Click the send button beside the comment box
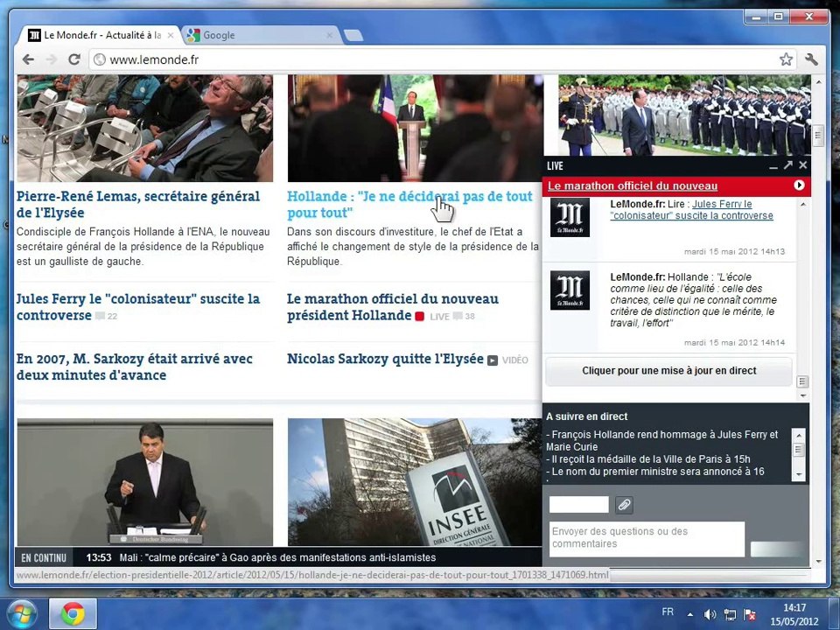The width and height of the screenshot is (840, 630). 777,549
